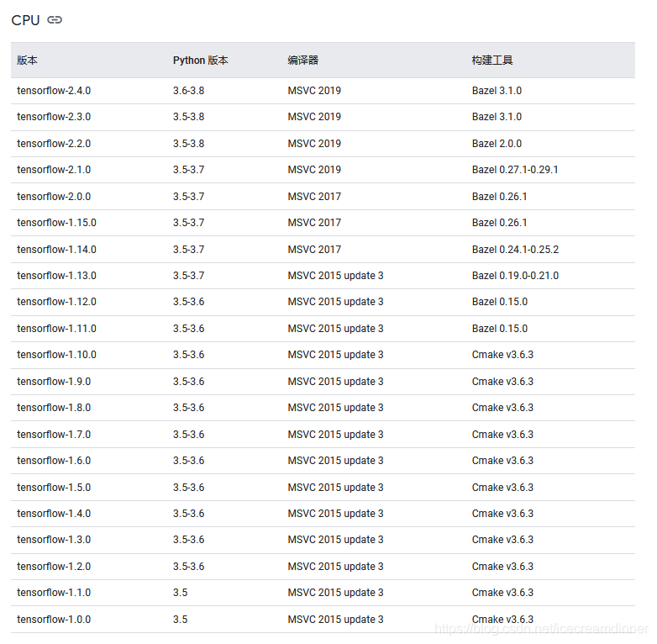Click the Bazel 0.19.0-0.21.0 cell
This screenshot has height=644, width=657.
(x=515, y=276)
